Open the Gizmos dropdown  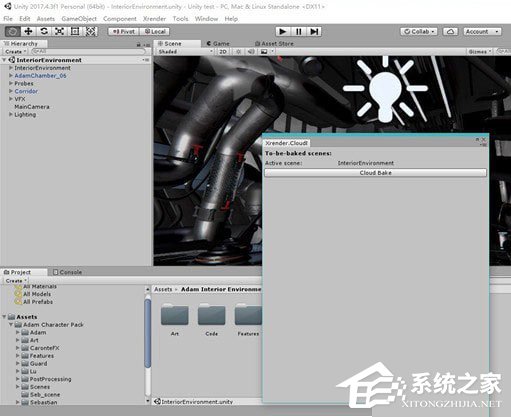click(479, 52)
